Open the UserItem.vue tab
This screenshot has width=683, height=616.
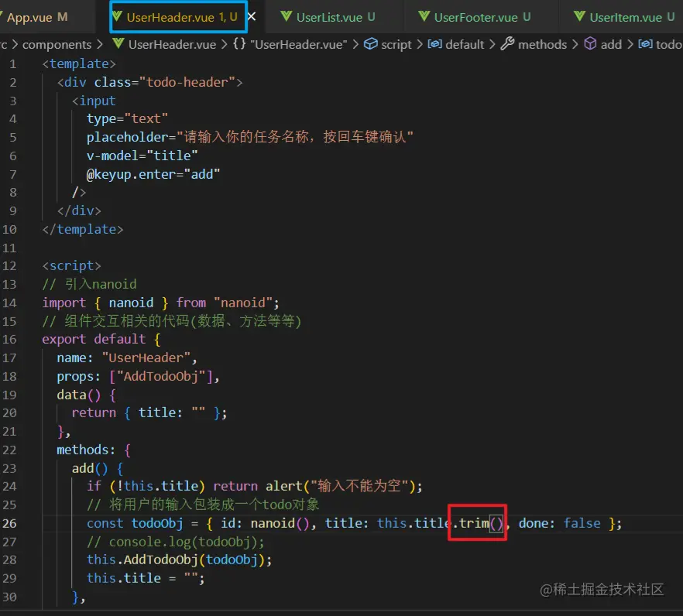tap(625, 18)
